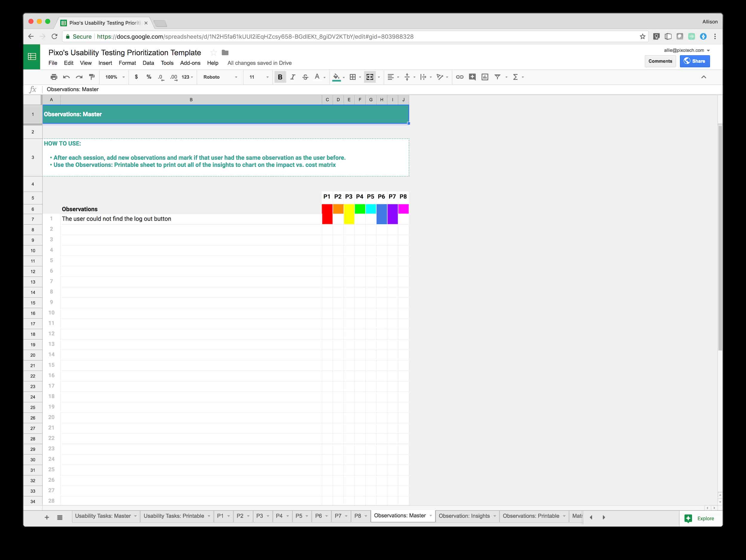Select the red P1 color cell
Image resolution: width=746 pixels, height=560 pixels.
(327, 209)
